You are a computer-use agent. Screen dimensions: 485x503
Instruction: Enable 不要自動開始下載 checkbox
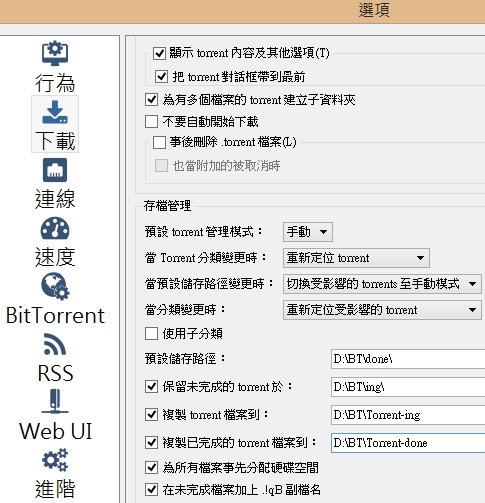point(151,121)
